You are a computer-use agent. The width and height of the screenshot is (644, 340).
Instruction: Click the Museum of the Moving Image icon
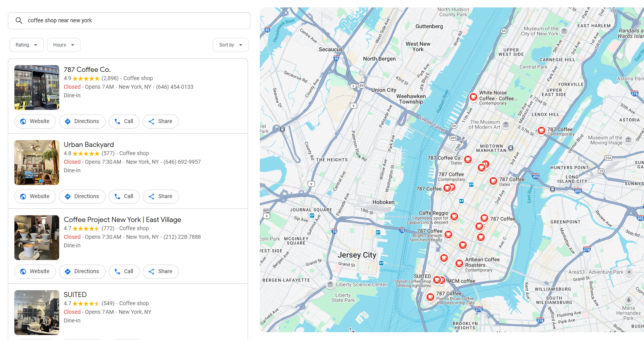tap(628, 140)
